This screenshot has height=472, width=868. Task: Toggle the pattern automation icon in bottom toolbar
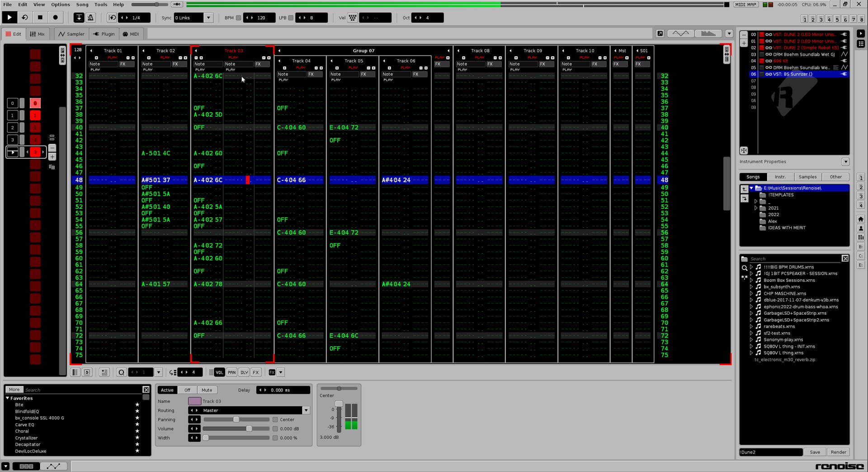point(87,372)
